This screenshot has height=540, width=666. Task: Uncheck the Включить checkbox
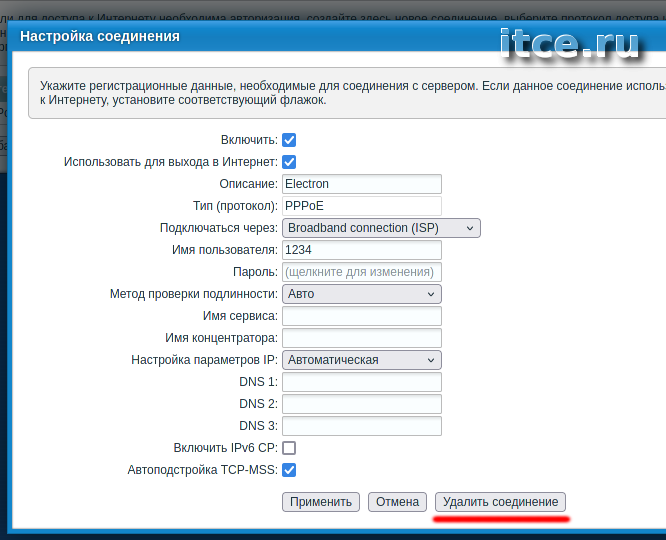289,140
